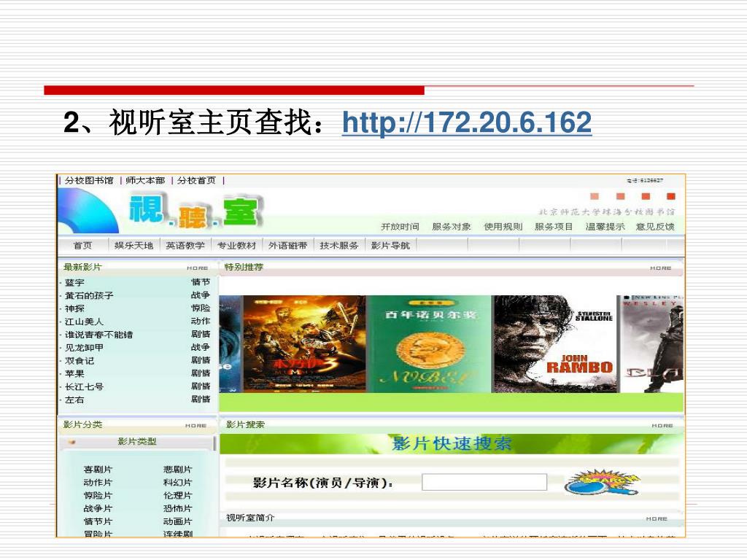Screen dimensions: 747x560
Task: Select 科幻片 category
Action: click(x=177, y=483)
